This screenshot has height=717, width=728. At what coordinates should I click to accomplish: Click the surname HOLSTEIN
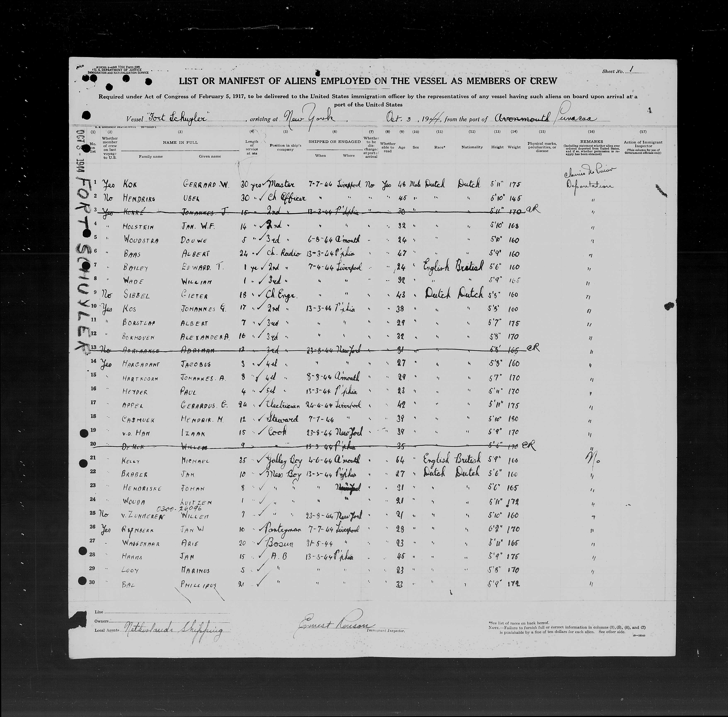click(x=139, y=227)
